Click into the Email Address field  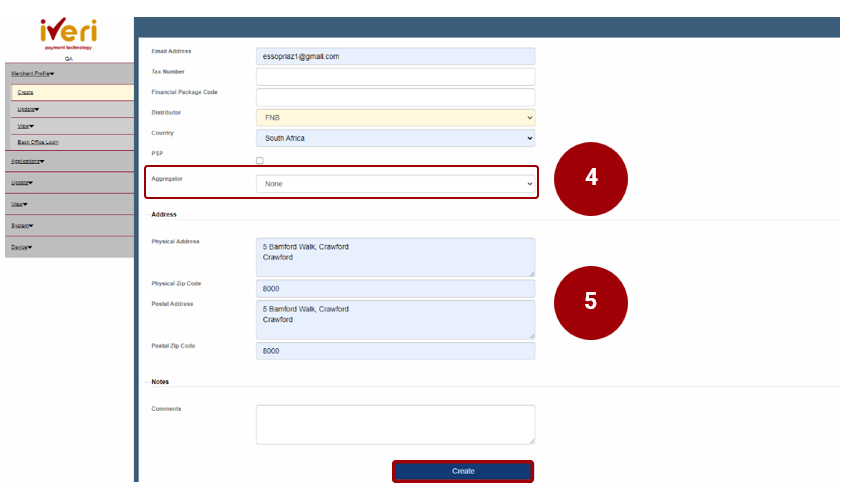click(395, 56)
